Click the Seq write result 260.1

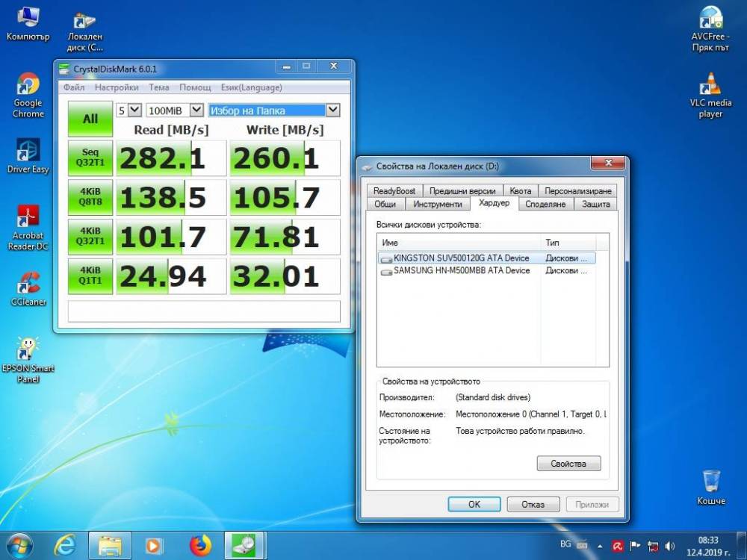click(x=285, y=158)
